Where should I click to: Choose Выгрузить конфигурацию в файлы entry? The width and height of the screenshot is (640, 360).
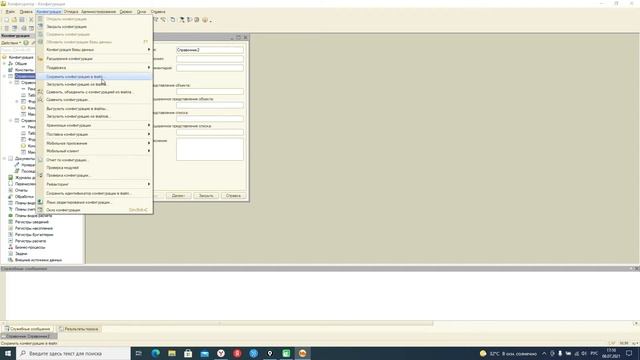(x=95, y=109)
